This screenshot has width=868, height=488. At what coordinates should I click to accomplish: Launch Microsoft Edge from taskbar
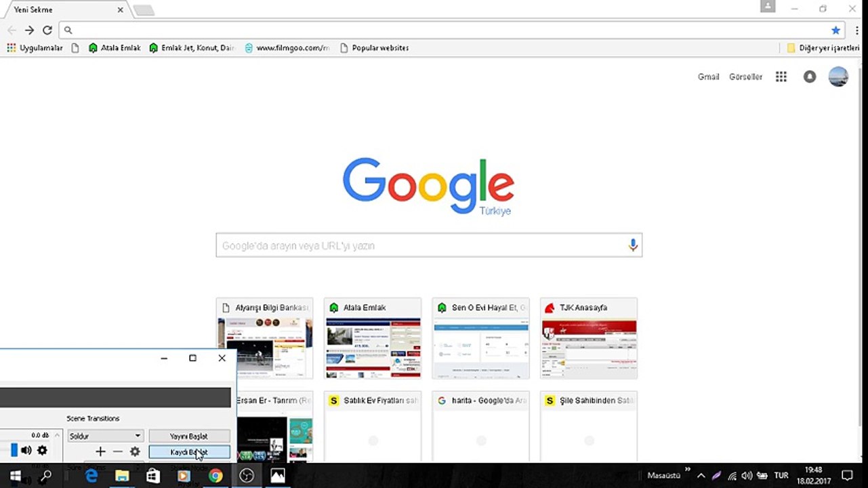pos(91,476)
